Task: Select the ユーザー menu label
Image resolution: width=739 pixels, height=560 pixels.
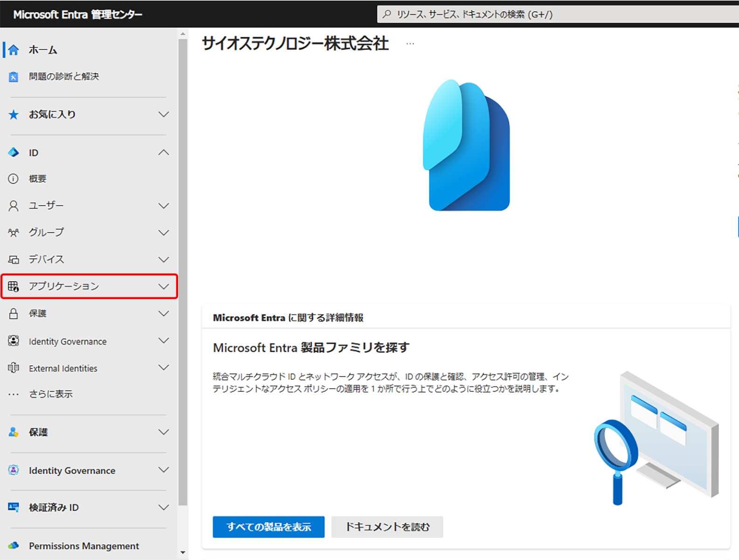Action: click(46, 205)
